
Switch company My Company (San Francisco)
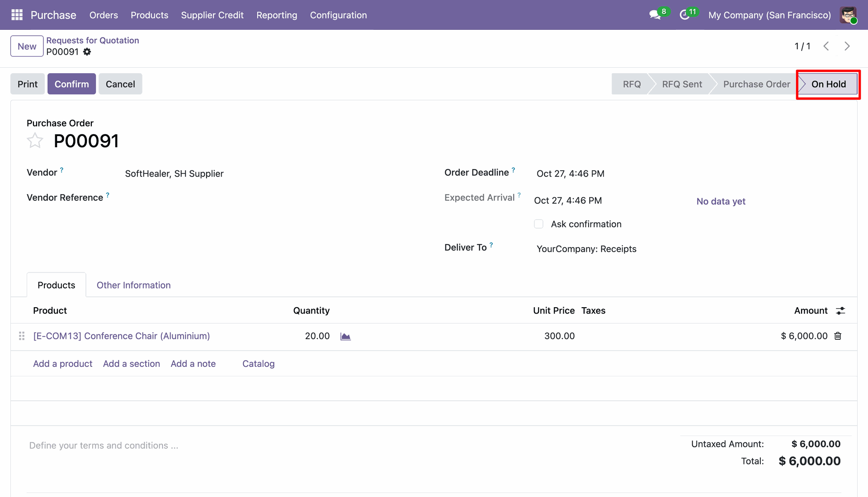769,15
